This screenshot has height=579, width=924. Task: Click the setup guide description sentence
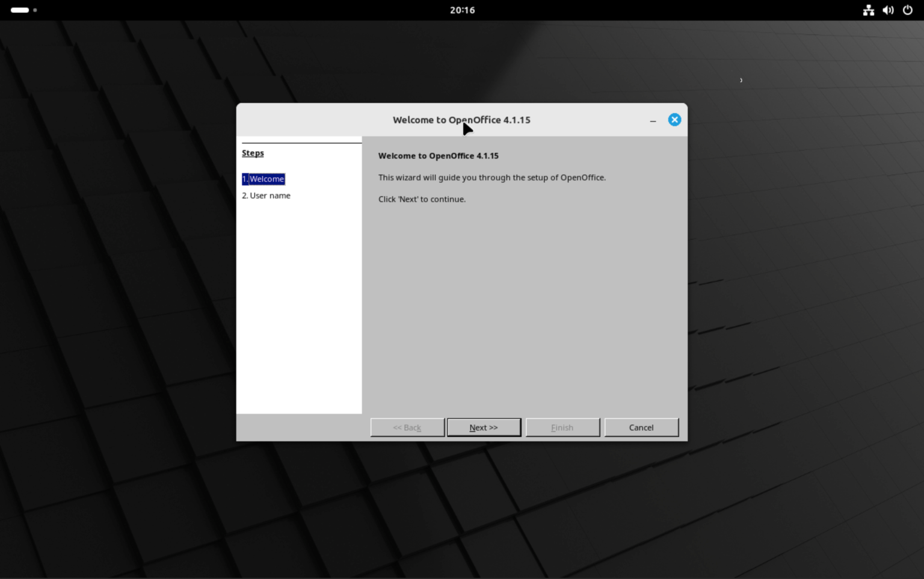click(491, 177)
